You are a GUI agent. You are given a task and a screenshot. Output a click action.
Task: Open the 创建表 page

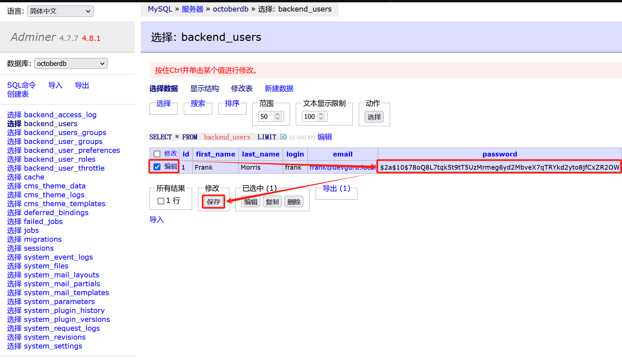click(18, 94)
